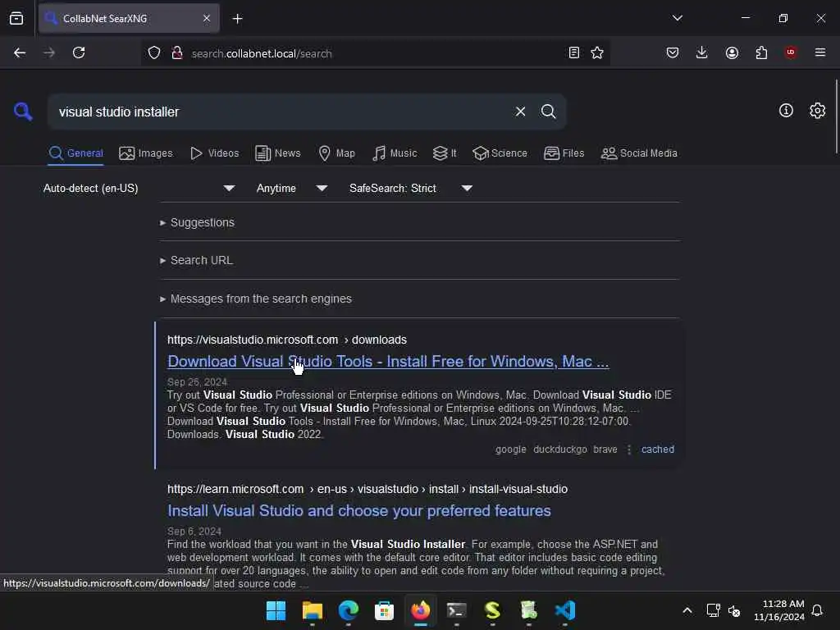Open the Firefox account icon
Screen dimensions: 840x630
pos(732,52)
